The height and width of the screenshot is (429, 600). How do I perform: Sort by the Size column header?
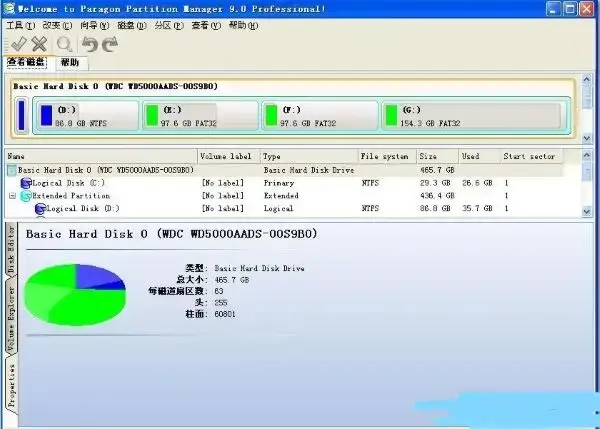[437, 156]
